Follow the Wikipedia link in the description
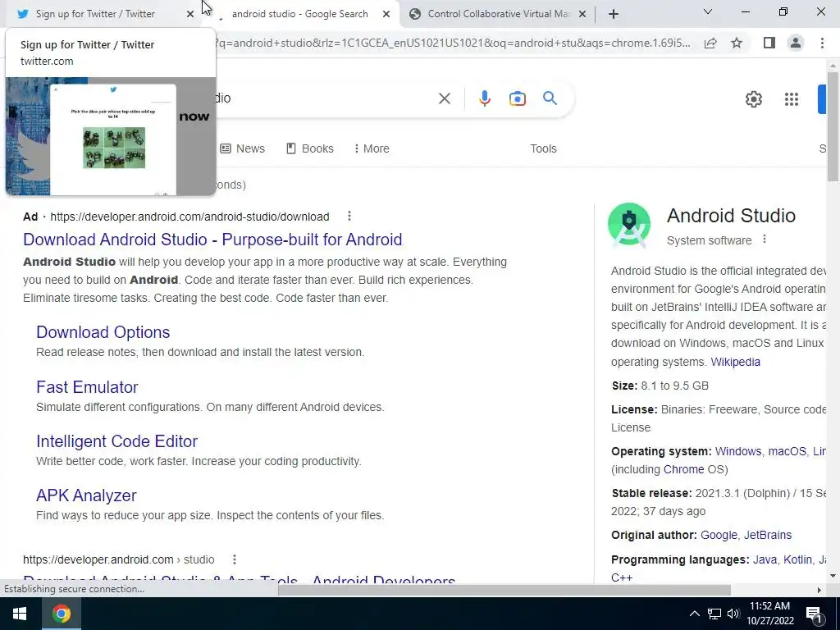The image size is (840, 630). (735, 362)
